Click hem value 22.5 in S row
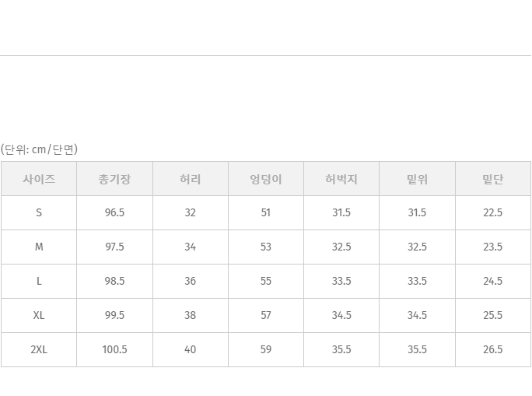 point(493,212)
